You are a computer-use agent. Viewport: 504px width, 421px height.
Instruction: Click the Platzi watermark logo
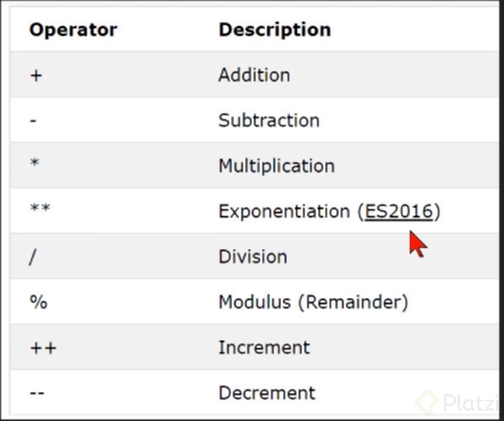(458, 402)
